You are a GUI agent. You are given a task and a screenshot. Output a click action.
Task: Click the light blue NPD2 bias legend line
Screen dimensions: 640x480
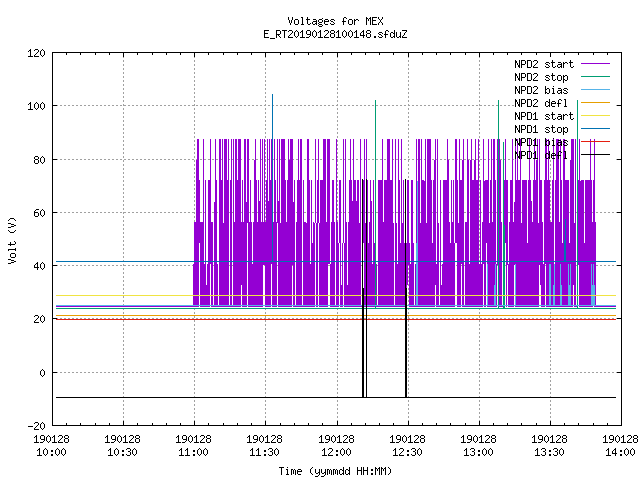pyautogui.click(x=595, y=89)
